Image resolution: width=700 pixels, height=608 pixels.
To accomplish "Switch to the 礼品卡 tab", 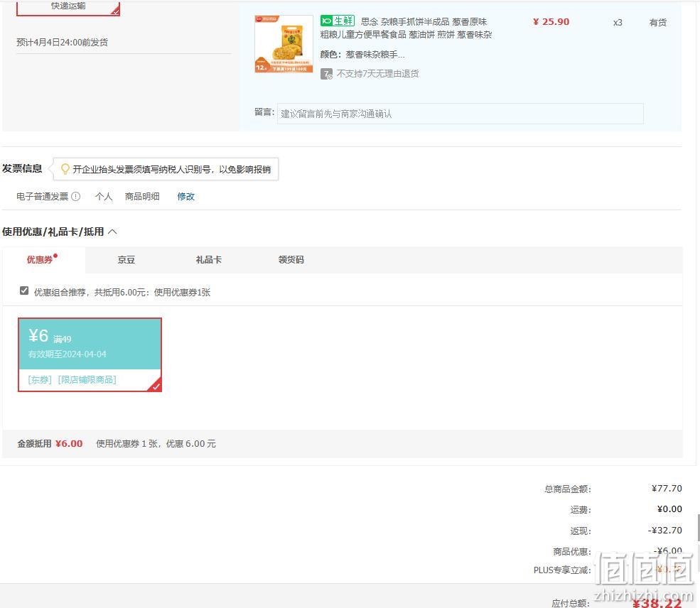I will pos(208,260).
